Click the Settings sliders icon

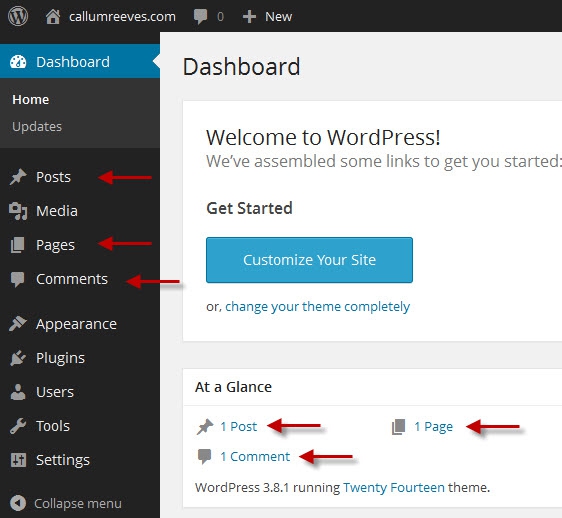coord(18,460)
